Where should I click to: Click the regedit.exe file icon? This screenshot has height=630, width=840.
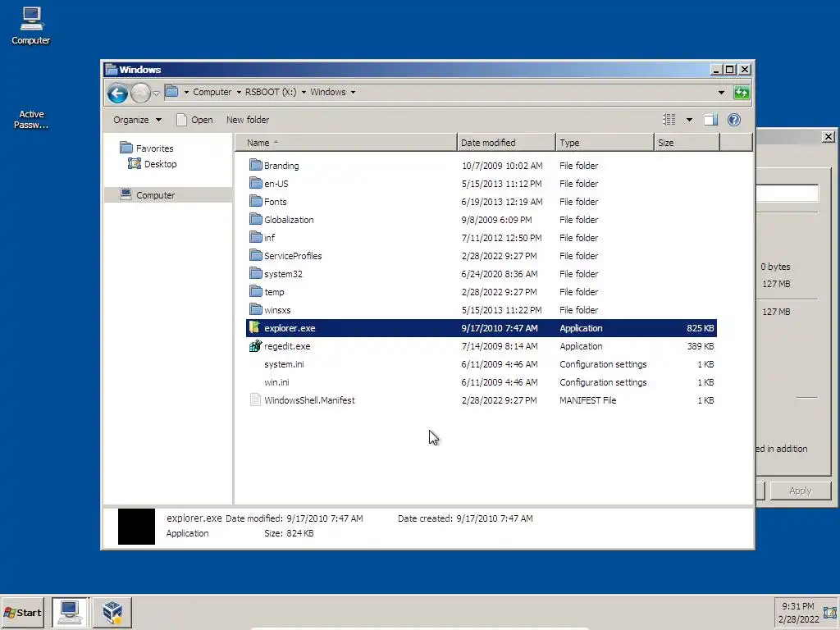coord(256,346)
